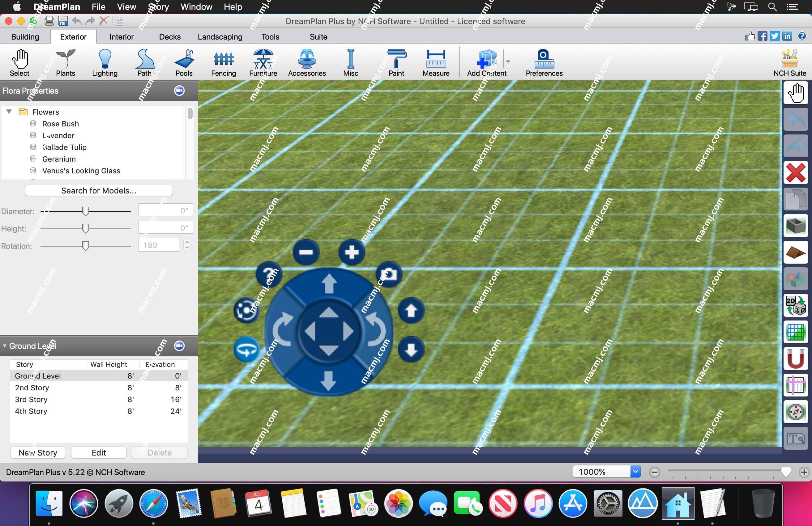Expand the Flowers category tree
Screen dimensions: 812x526
point(9,112)
